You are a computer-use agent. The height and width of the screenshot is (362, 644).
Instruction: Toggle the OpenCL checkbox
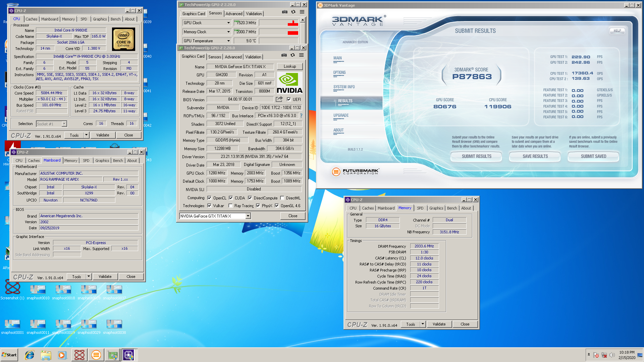point(209,198)
